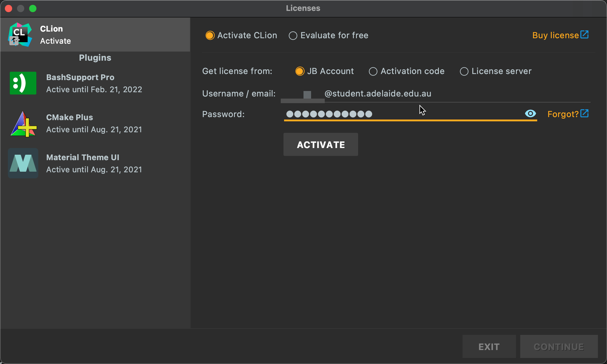Select the BashSupport Pro list entry
This screenshot has height=364, width=607.
click(x=94, y=83)
